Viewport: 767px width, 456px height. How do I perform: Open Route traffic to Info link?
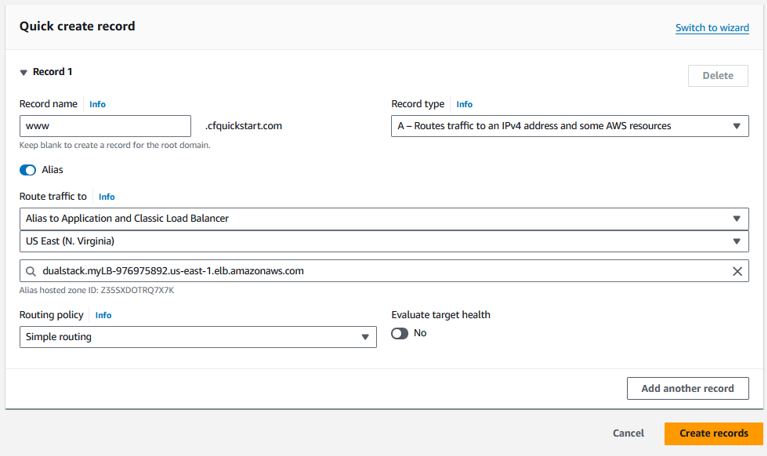tap(107, 197)
